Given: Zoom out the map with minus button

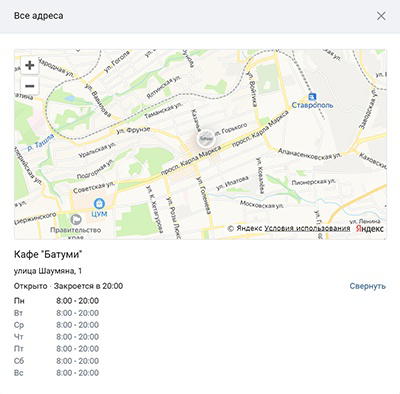Looking at the screenshot, I should click(x=30, y=86).
